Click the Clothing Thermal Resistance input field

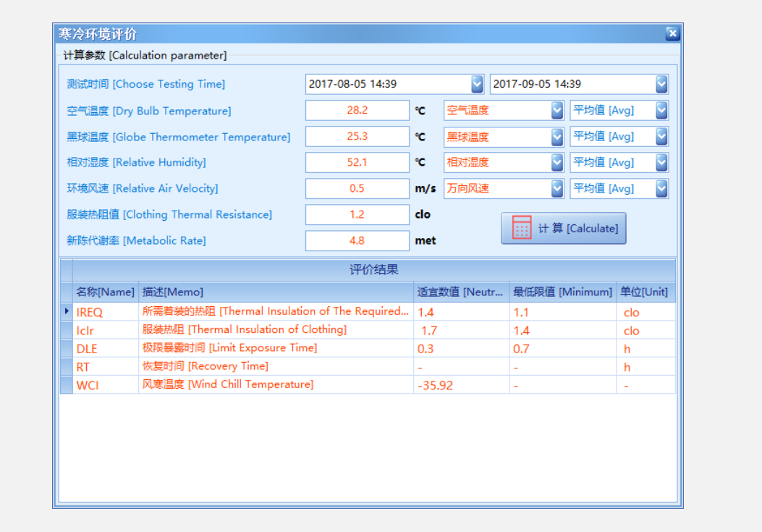pyautogui.click(x=357, y=215)
